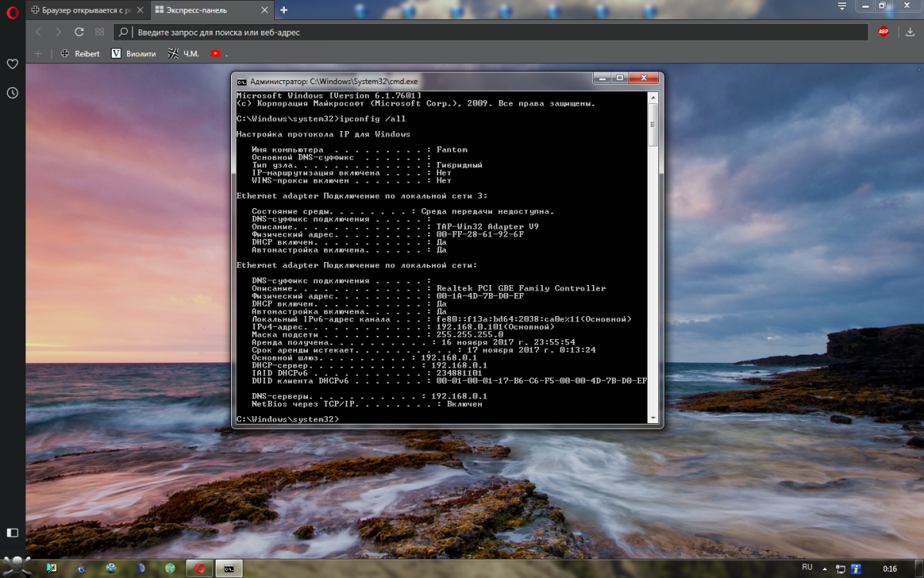Open the YouTube bookmark
The width and height of the screenshot is (924, 578).
216,54
